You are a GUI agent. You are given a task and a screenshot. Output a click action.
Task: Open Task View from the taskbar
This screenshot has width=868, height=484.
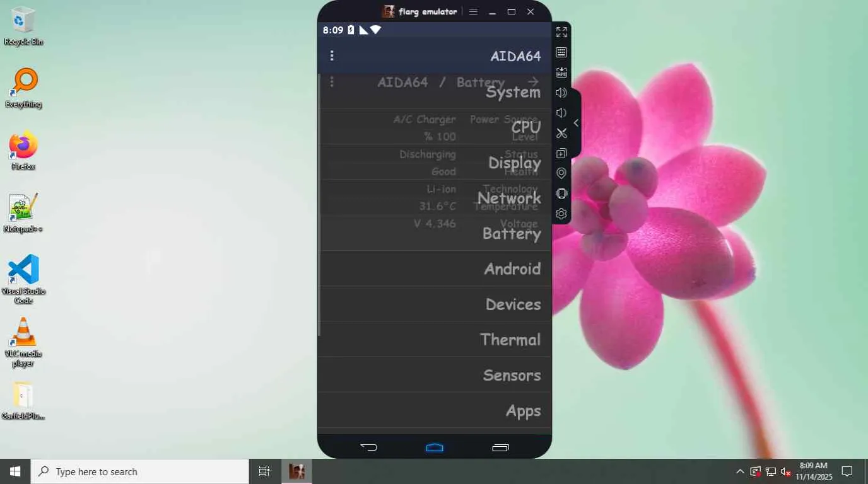(x=264, y=471)
